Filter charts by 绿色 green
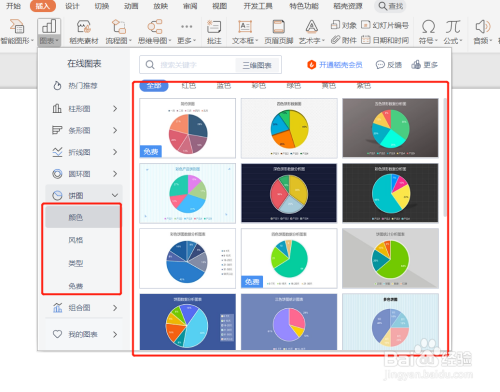Viewport: 500px width, 392px height. [x=294, y=86]
